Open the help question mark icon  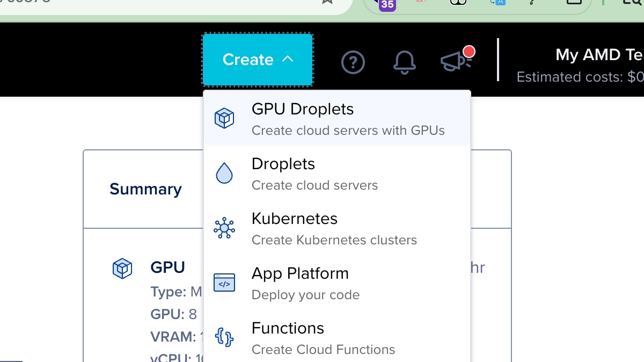coord(353,62)
